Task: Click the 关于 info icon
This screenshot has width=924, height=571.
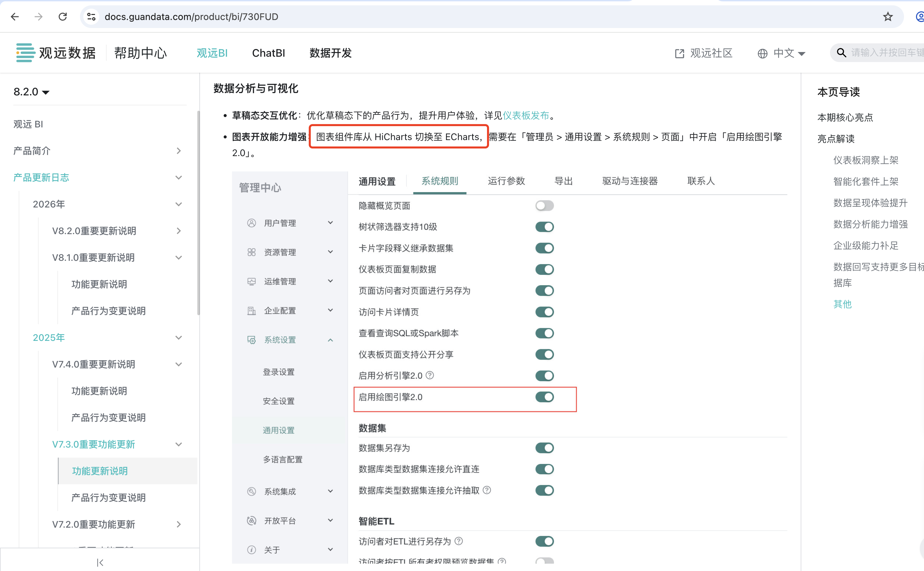Action: (x=251, y=550)
